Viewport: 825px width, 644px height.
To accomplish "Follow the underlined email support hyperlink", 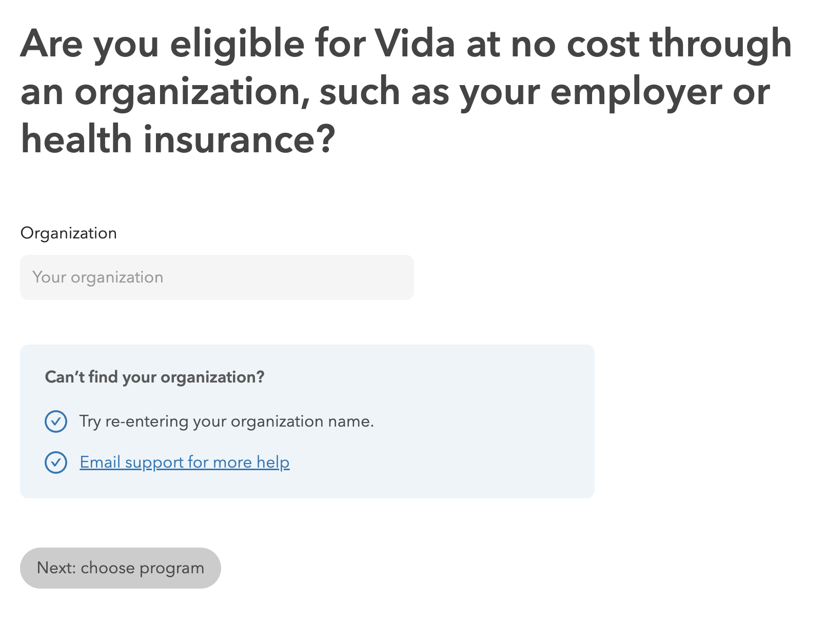I will 185,462.
